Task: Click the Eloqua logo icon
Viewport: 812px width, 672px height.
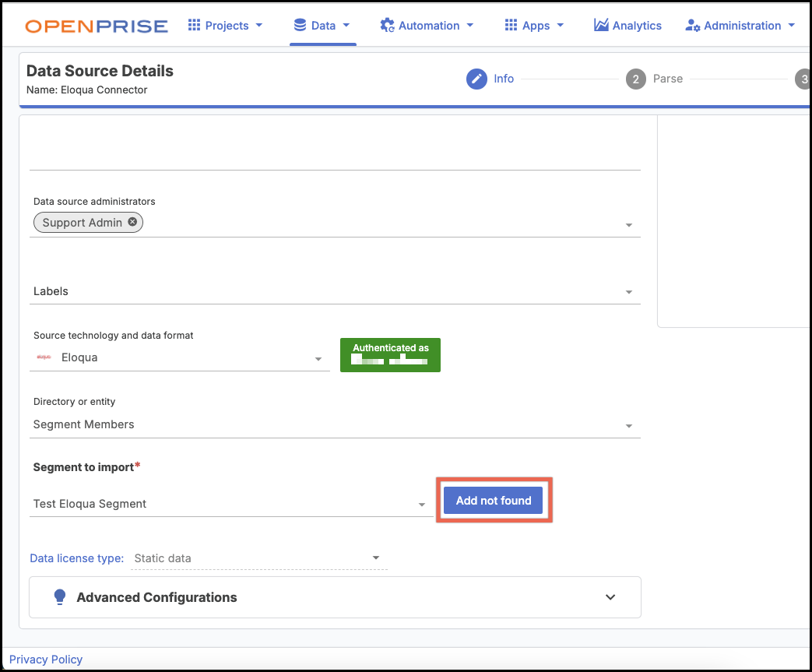Action: point(44,357)
